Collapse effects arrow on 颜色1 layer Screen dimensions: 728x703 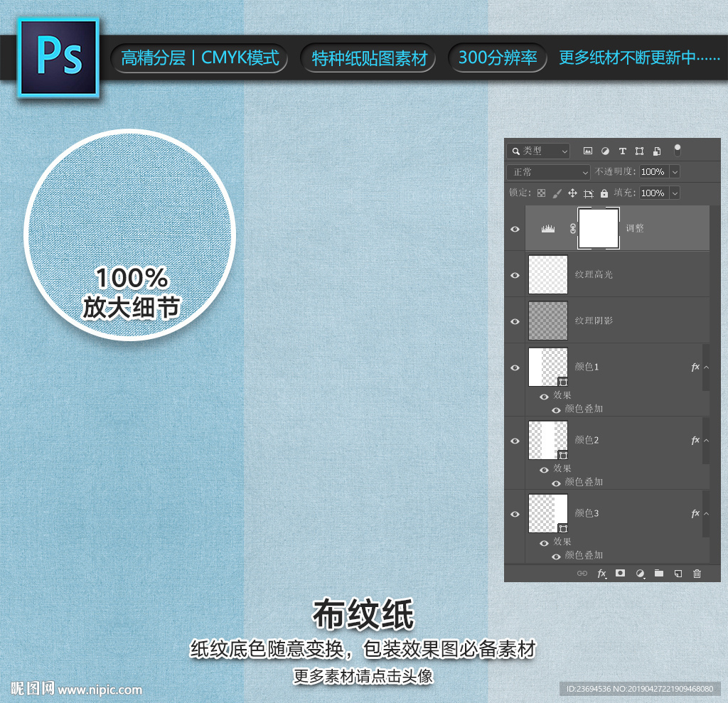click(x=706, y=367)
